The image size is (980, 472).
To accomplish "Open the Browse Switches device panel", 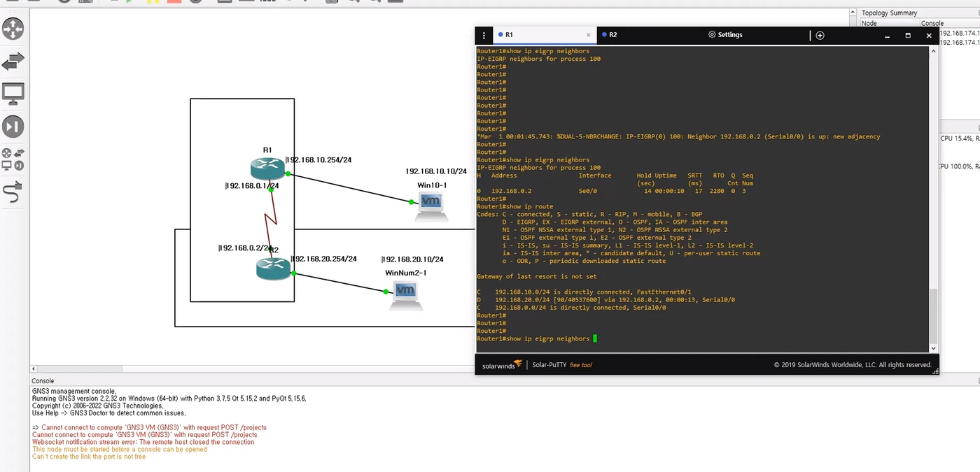I will (13, 62).
